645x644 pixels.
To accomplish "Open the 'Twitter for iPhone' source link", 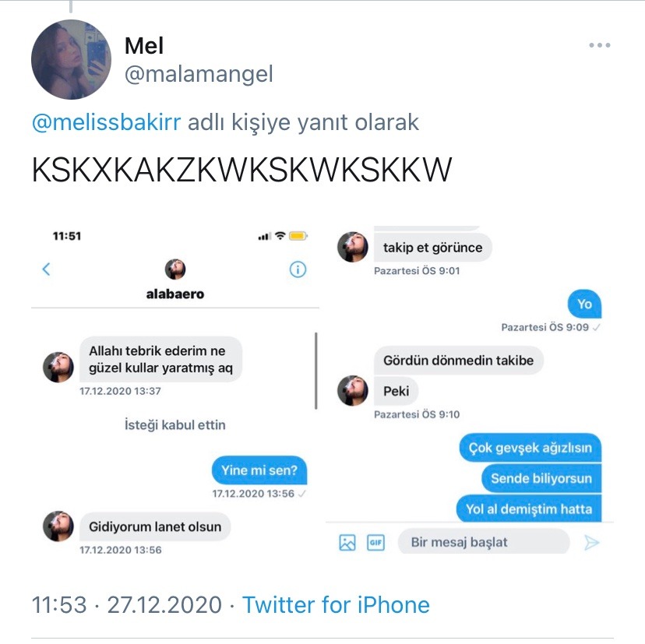I will 336,604.
